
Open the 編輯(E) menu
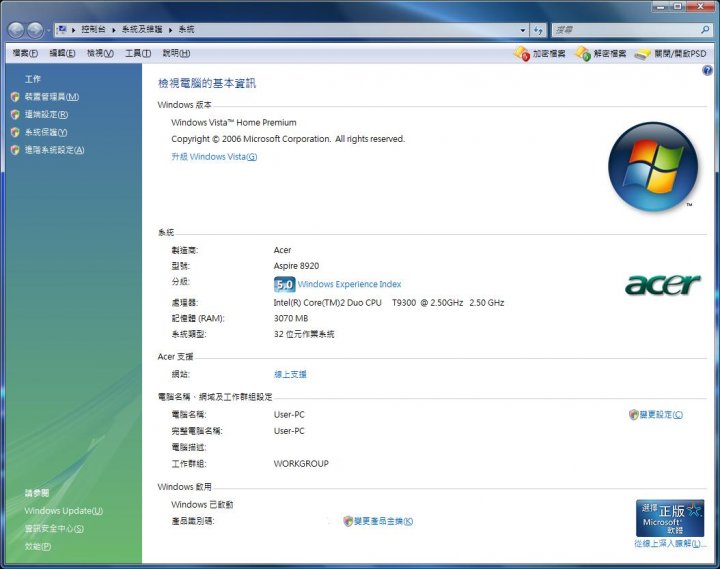pyautogui.click(x=62, y=53)
